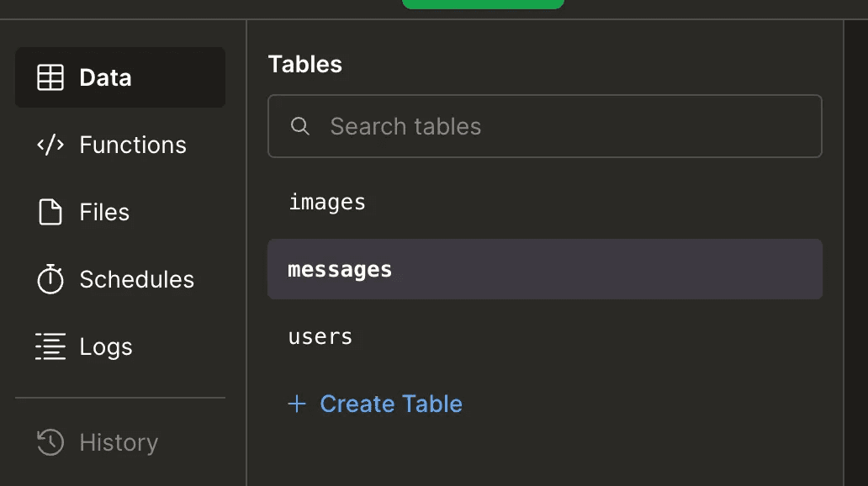
Task: Click the History clock icon
Action: point(50,442)
